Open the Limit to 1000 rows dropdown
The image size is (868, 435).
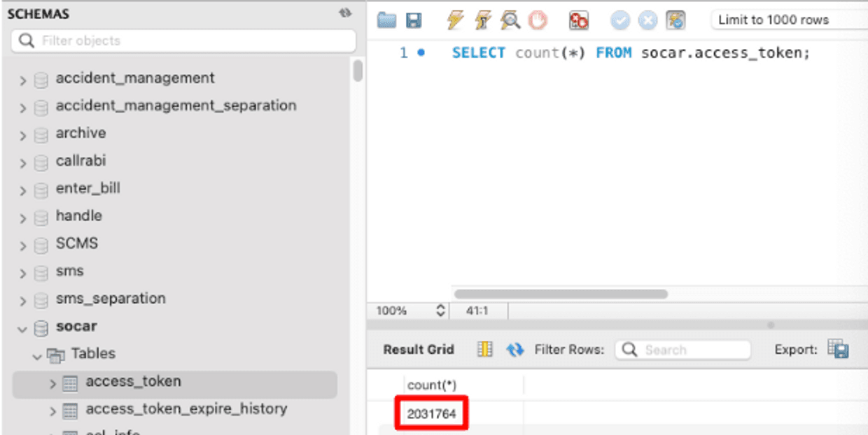tap(789, 20)
